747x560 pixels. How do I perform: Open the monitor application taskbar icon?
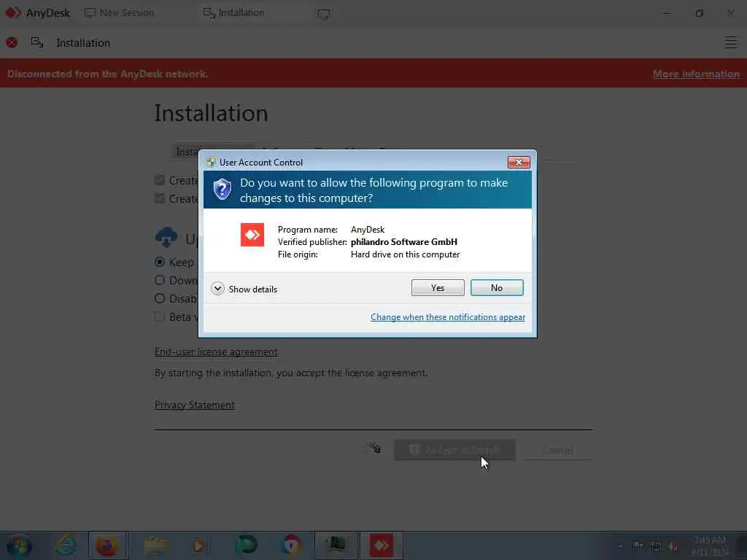pyautogui.click(x=336, y=545)
